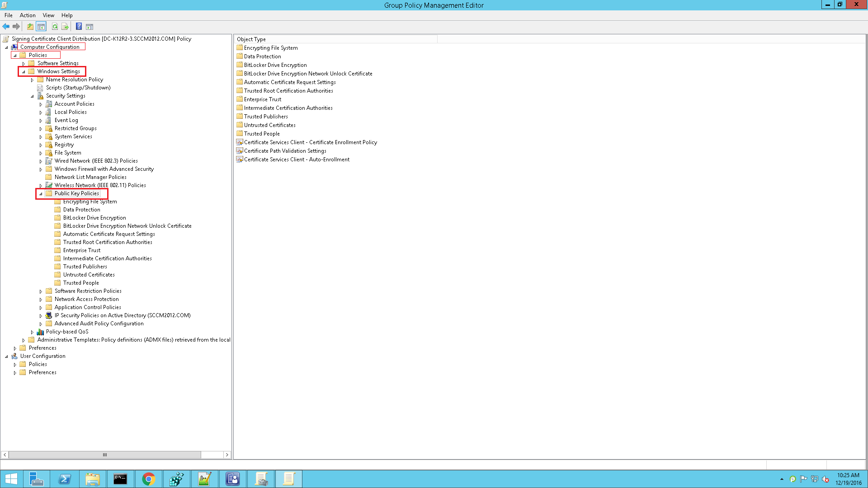868x488 pixels.
Task: Click the Forward navigation arrow icon
Action: pos(17,26)
